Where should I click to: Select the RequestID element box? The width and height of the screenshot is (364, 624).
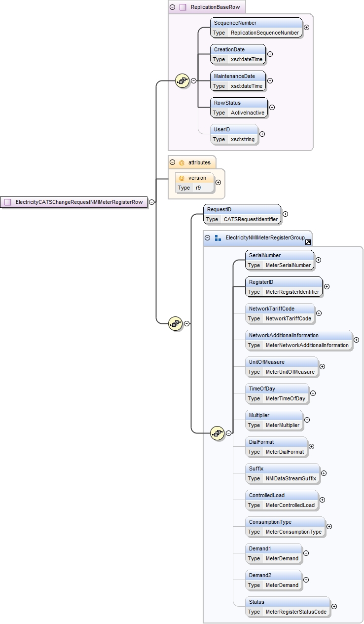point(242,214)
